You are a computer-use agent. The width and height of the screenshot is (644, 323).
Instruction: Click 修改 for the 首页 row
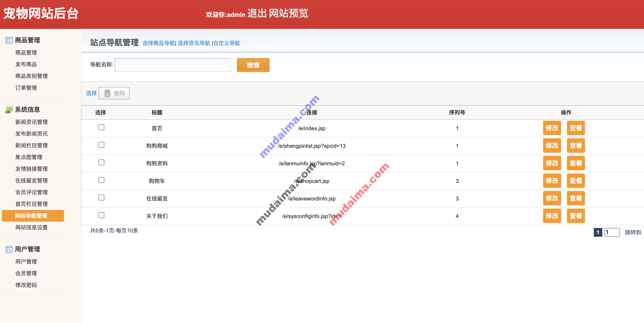click(x=552, y=128)
